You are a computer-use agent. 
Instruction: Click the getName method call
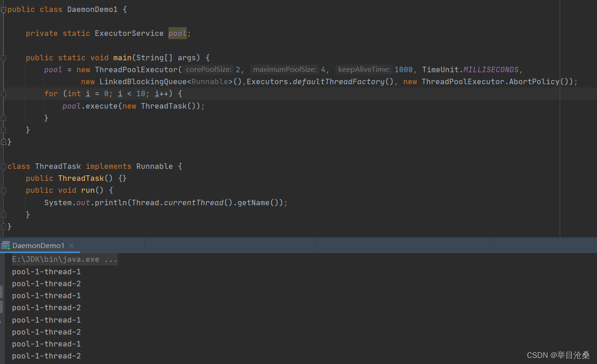point(254,202)
